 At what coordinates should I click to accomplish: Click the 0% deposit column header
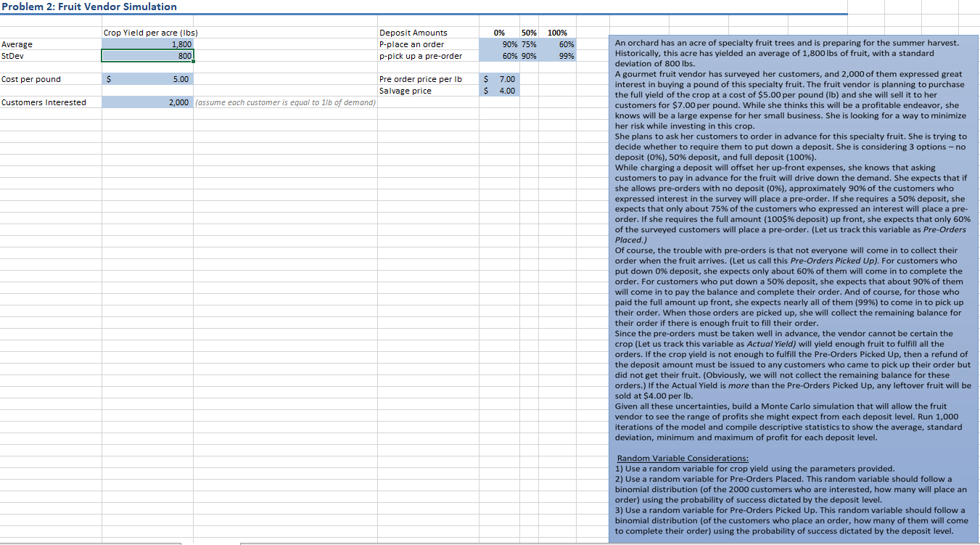pyautogui.click(x=498, y=33)
